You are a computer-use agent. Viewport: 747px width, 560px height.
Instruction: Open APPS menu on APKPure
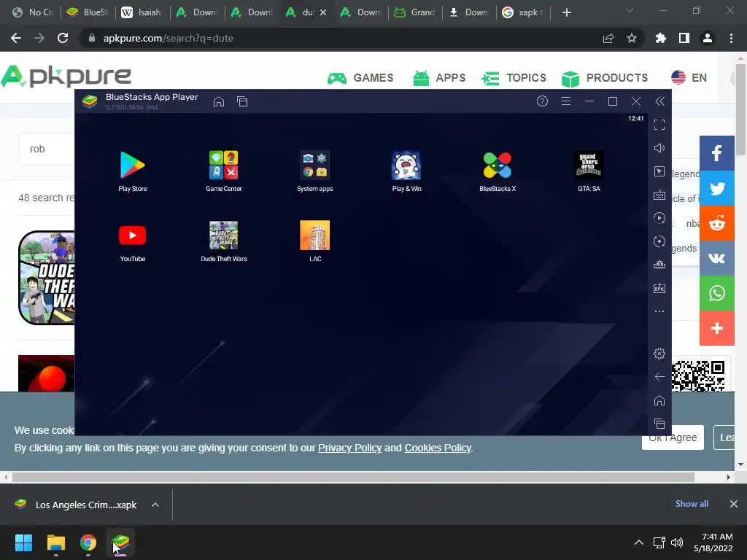pos(439,78)
